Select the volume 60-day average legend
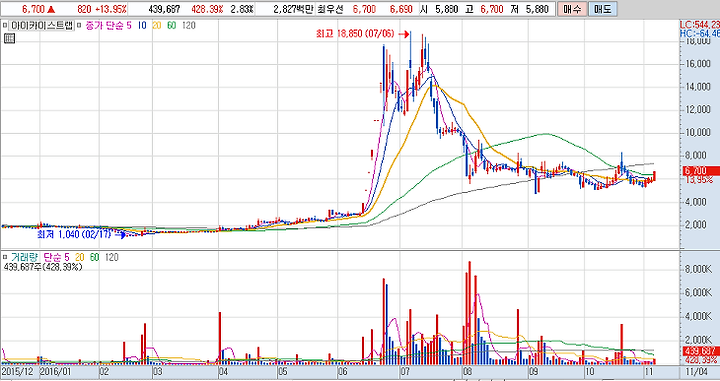Screen dimensions: 720x381 (x=95, y=258)
